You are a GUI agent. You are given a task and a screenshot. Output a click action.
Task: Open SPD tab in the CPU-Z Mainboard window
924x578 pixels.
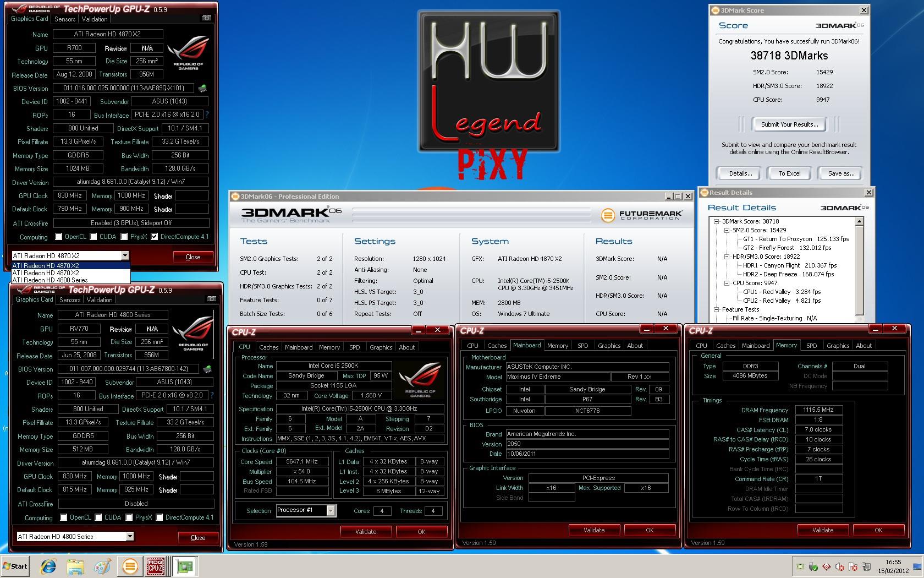tap(583, 346)
